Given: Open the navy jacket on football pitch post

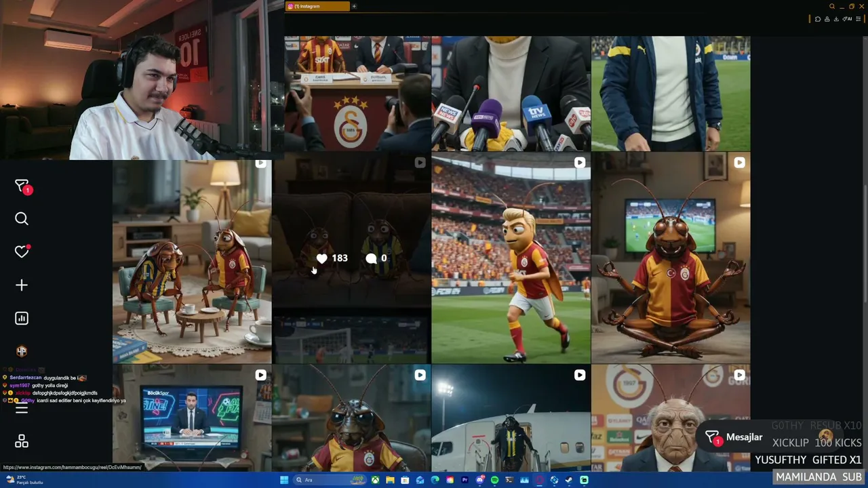Looking at the screenshot, I should (671, 93).
